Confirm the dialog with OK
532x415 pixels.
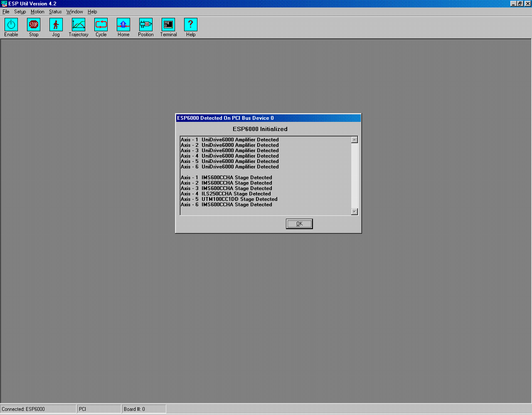299,224
